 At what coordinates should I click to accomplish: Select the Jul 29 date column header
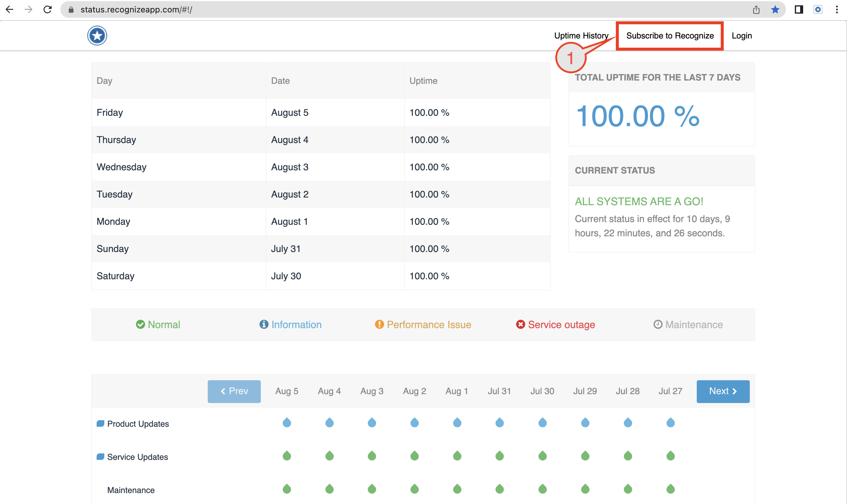(x=585, y=391)
